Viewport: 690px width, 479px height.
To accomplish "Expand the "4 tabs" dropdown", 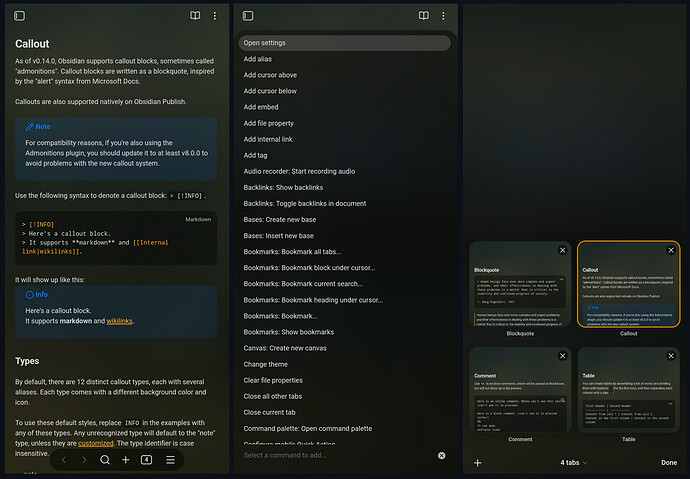I will (x=574, y=463).
